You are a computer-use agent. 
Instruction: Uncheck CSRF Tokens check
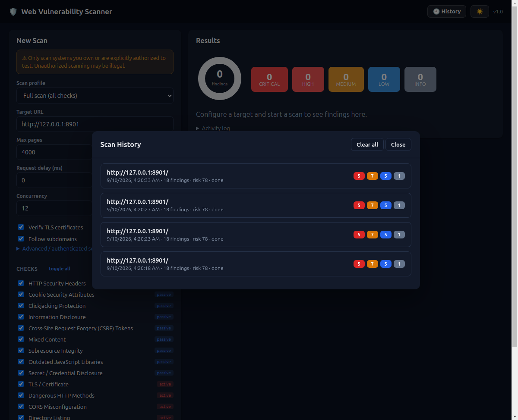(21, 328)
